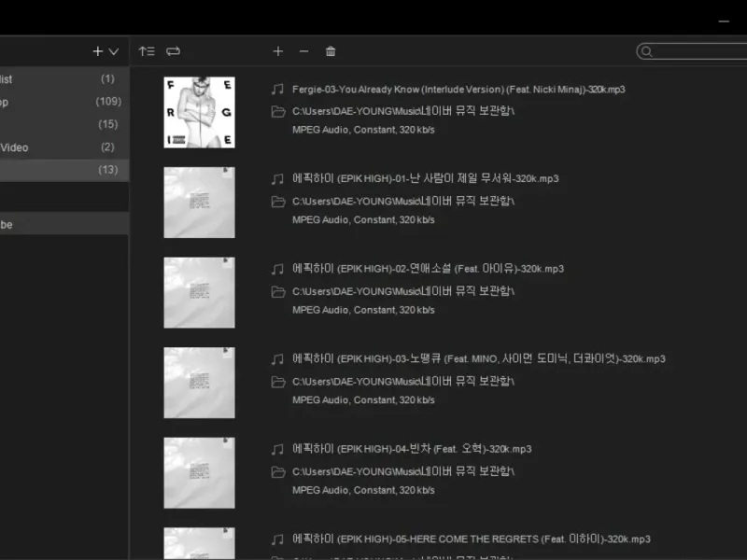Open the chevron dropdown beside the sidebar plus
Image resolution: width=747 pixels, height=560 pixels.
click(x=114, y=51)
